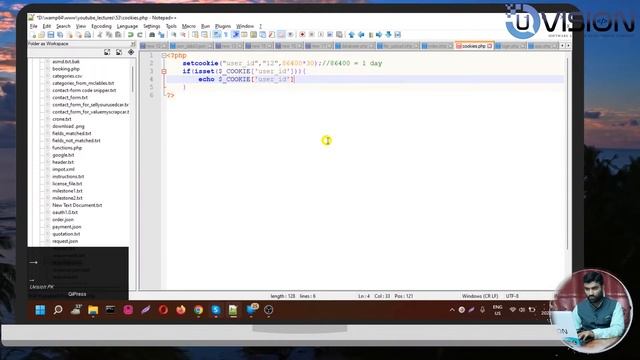Screen dimensions: 640x360
Task: Show hidden icons in system tray
Action: coord(452,310)
